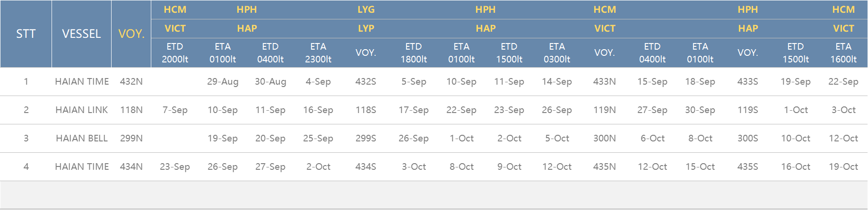Click voyage number 432N
This screenshot has height=210, width=868.
pos(131,81)
